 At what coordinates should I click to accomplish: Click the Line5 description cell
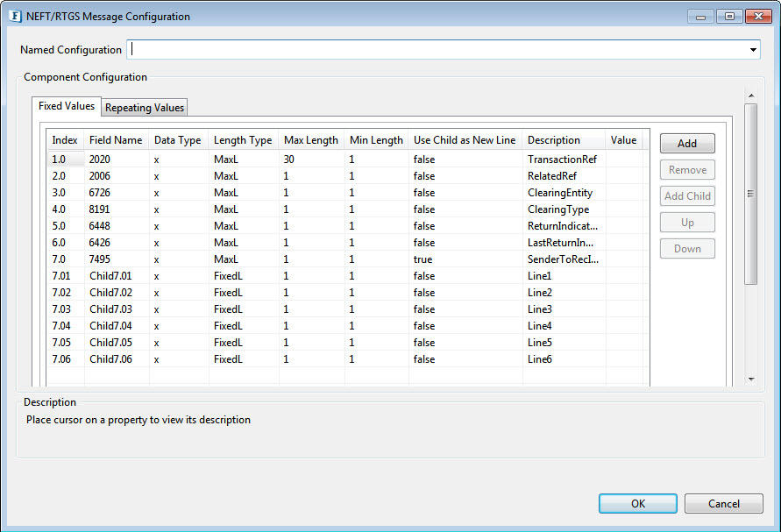[539, 342]
